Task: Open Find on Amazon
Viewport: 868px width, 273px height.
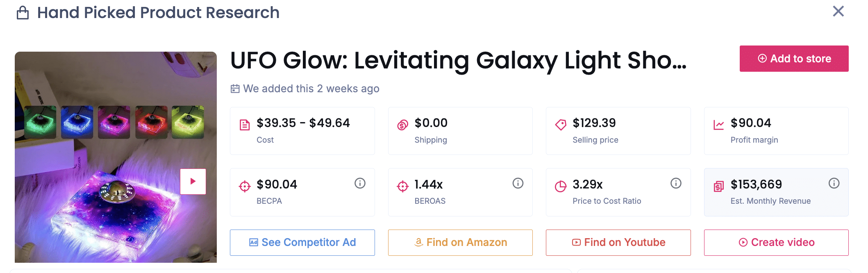Action: point(460,243)
